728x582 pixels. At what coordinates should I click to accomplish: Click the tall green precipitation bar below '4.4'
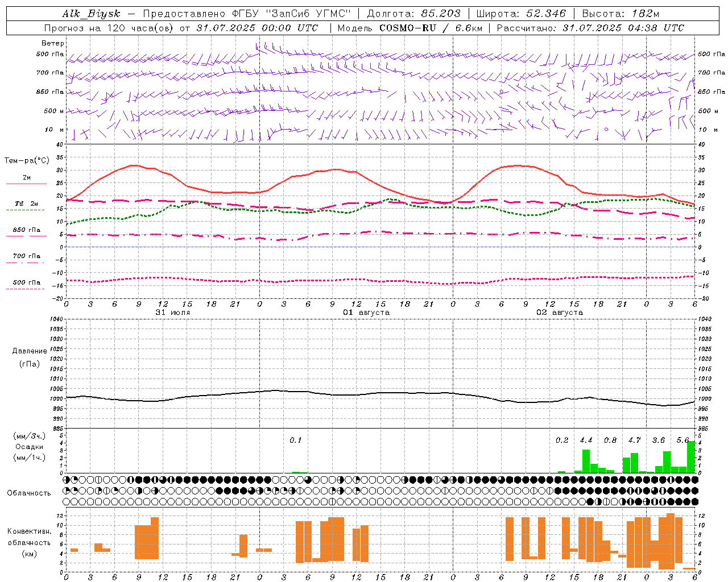586,461
